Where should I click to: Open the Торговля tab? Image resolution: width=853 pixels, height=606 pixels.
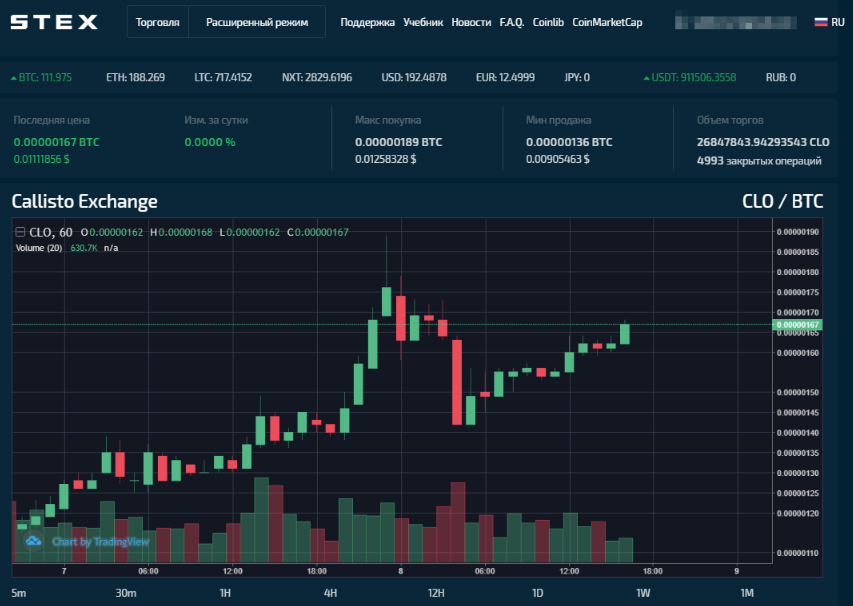158,22
